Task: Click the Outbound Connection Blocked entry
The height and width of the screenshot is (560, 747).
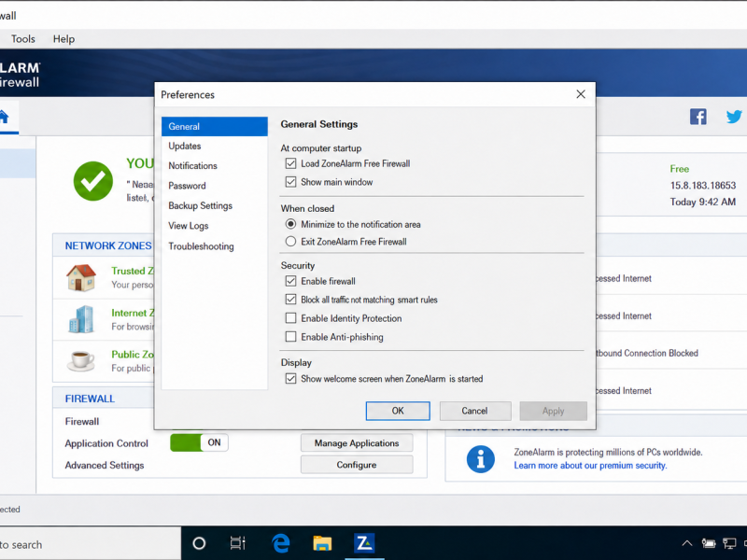Action: pos(647,353)
